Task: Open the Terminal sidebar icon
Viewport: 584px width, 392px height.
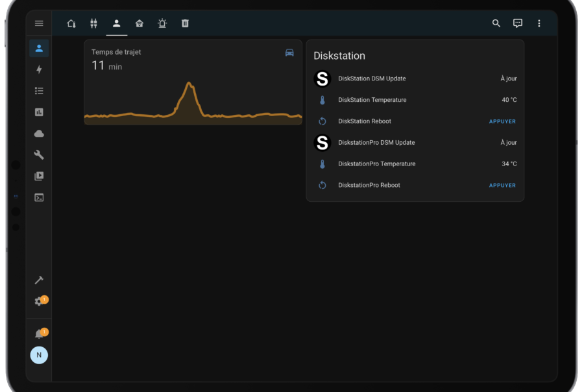Action: click(x=39, y=197)
